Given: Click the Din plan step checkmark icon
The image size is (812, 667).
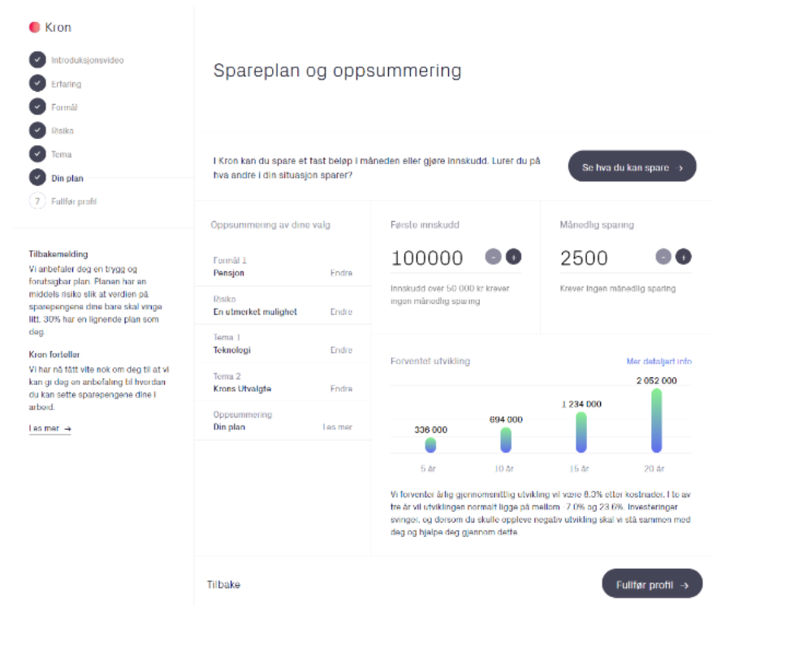Looking at the screenshot, I should pyautogui.click(x=37, y=177).
